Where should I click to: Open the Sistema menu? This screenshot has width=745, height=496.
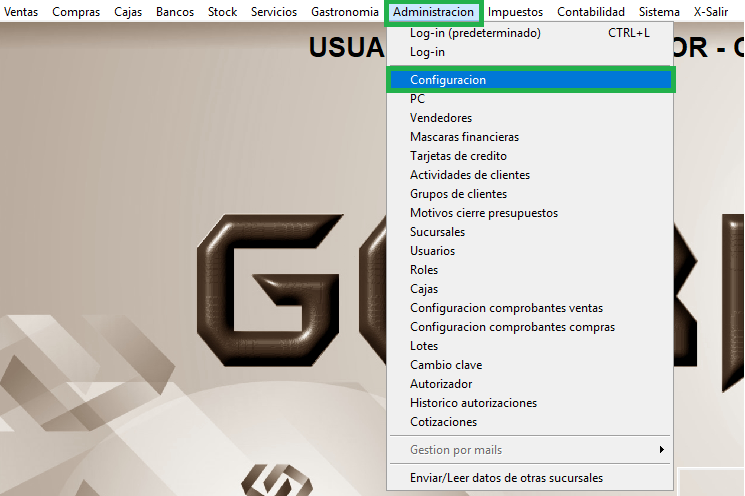click(x=659, y=11)
